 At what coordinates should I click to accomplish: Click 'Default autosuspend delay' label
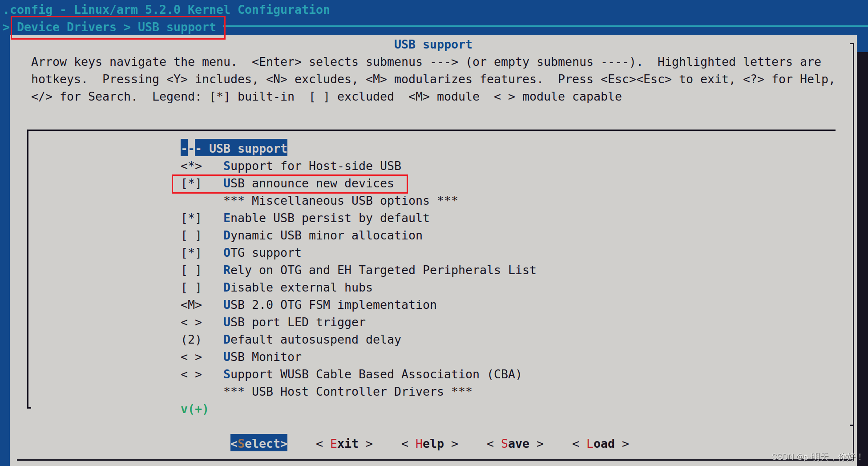tap(312, 340)
